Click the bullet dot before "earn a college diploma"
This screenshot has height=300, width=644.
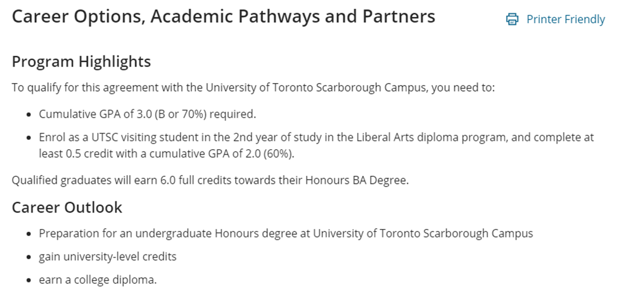click(29, 280)
